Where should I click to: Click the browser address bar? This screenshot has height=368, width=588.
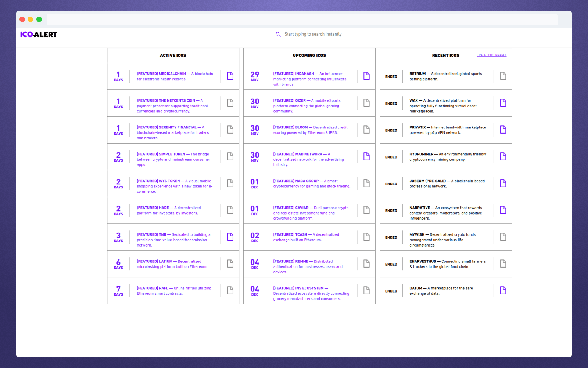click(x=302, y=20)
